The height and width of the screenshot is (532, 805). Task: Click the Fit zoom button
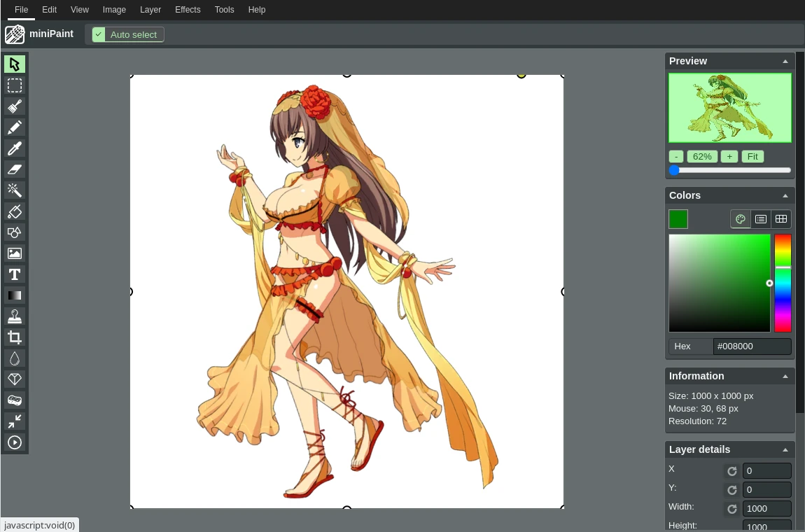tap(752, 157)
